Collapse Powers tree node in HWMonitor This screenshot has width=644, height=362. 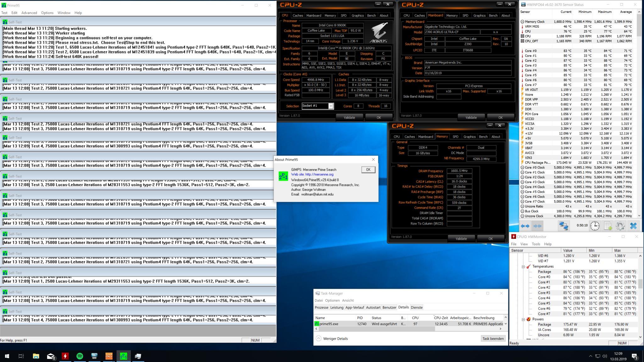(523, 319)
